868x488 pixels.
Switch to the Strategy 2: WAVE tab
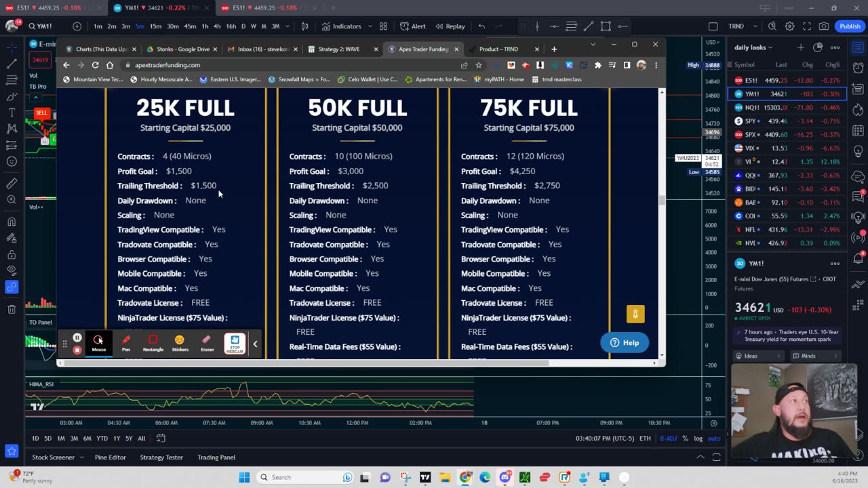(341, 49)
